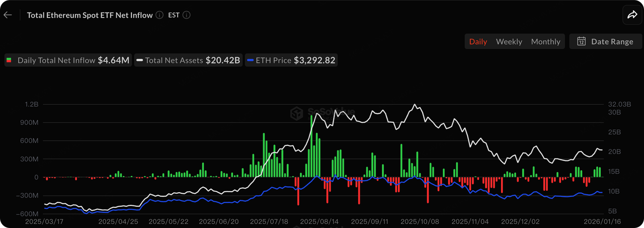Click the back arrow icon
The width and height of the screenshot is (644, 228).
[x=8, y=15]
